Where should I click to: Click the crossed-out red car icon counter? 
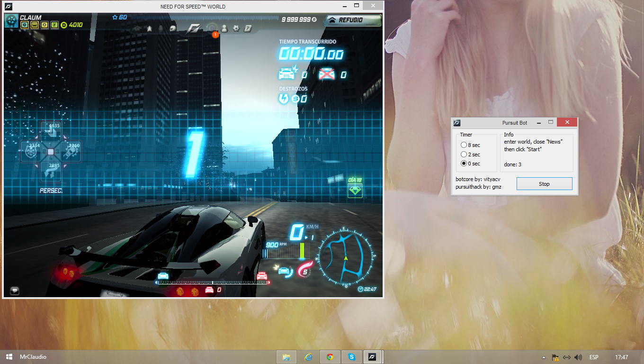click(x=327, y=74)
